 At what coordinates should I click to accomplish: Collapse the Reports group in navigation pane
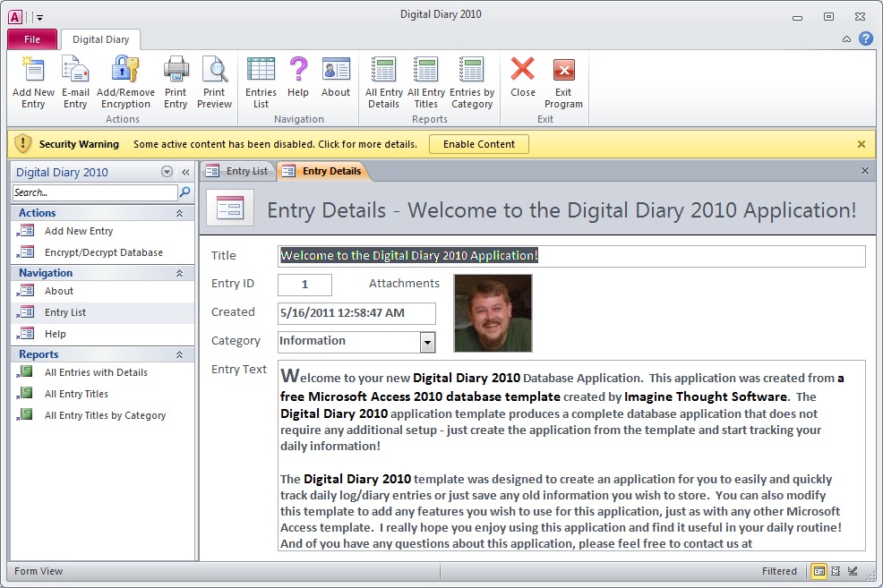(x=180, y=354)
